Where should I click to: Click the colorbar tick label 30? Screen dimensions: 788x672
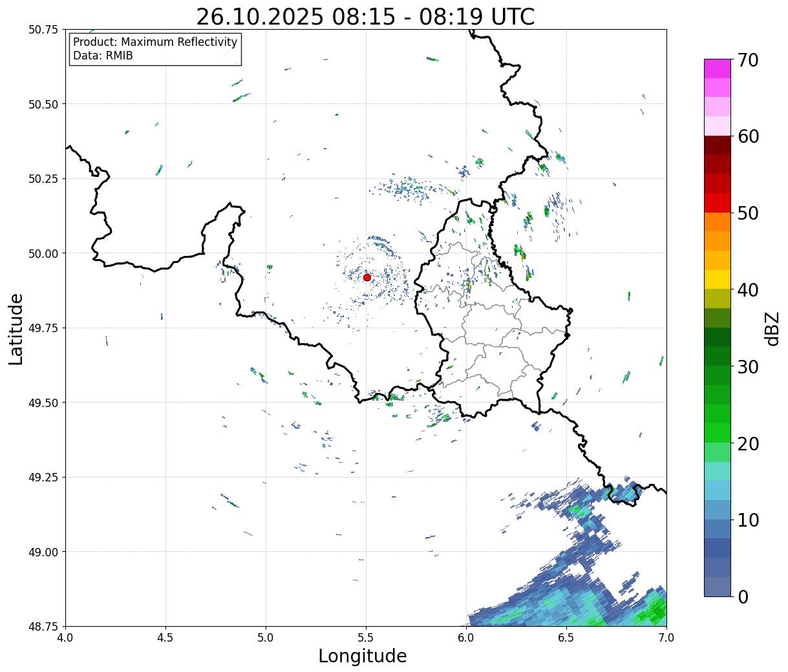pyautogui.click(x=748, y=366)
